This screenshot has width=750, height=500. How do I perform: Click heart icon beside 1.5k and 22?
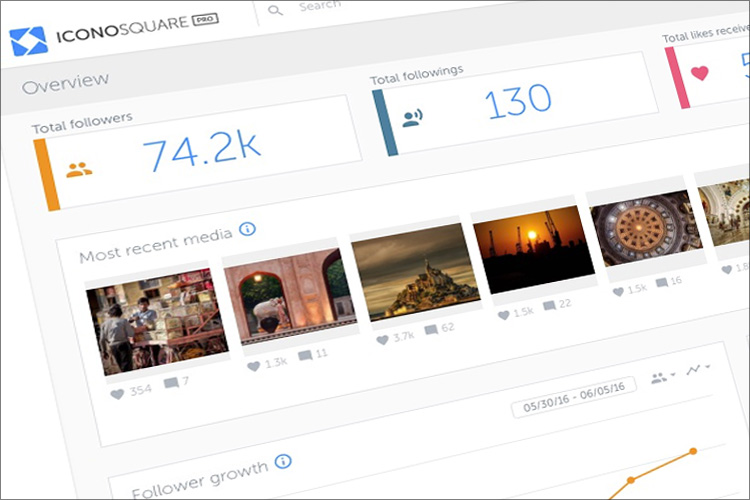(504, 315)
